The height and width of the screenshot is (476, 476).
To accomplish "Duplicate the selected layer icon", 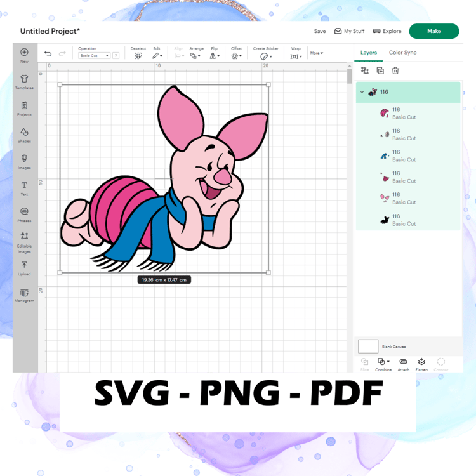I will pyautogui.click(x=380, y=70).
